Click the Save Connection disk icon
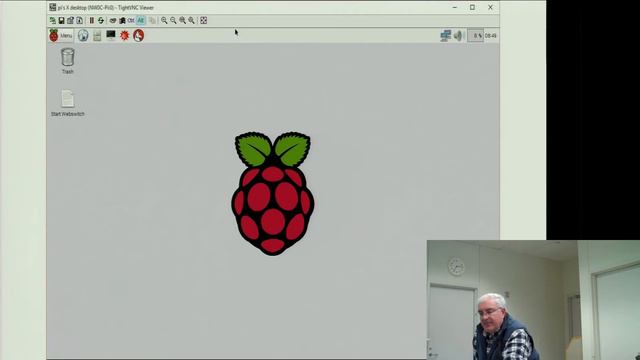Image resolution: width=640 pixels, height=360 pixels. tap(61, 20)
